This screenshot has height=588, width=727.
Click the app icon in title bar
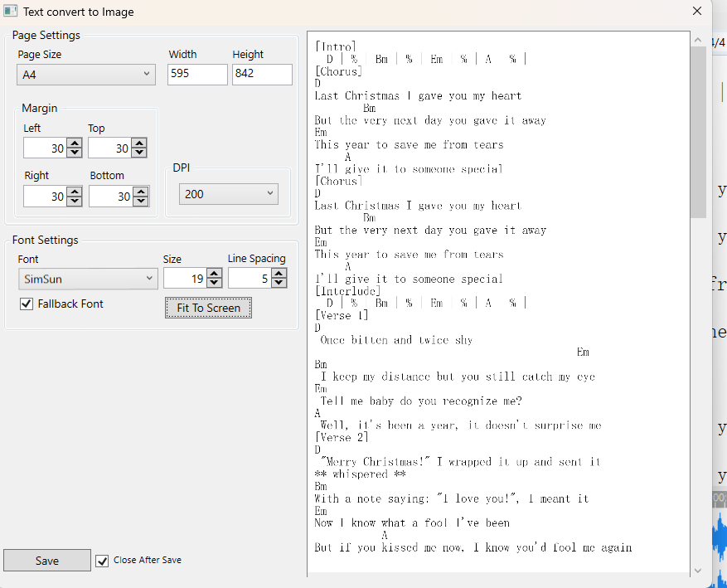[11, 12]
